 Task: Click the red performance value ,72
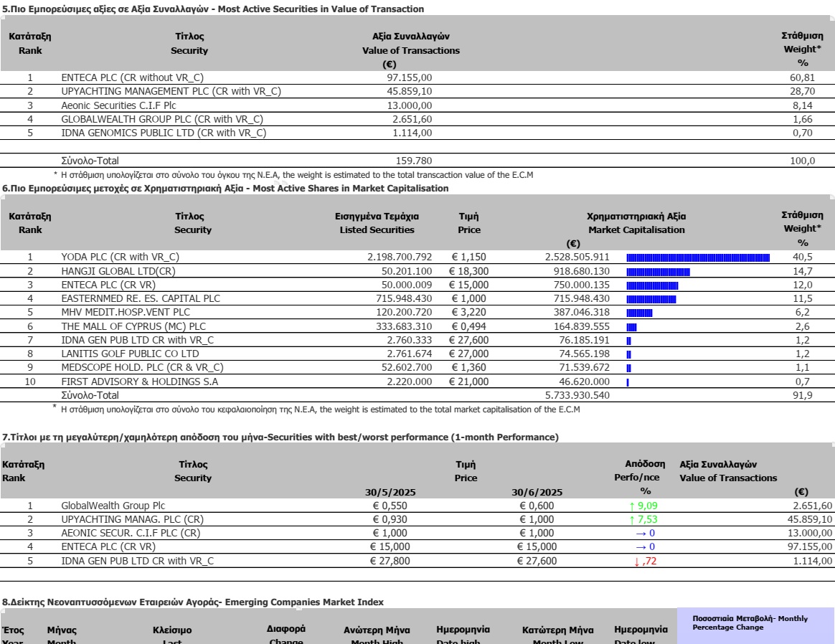coord(645,561)
